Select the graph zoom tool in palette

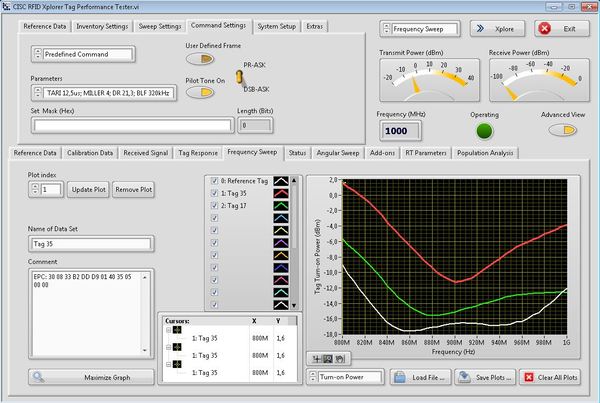pos(327,358)
